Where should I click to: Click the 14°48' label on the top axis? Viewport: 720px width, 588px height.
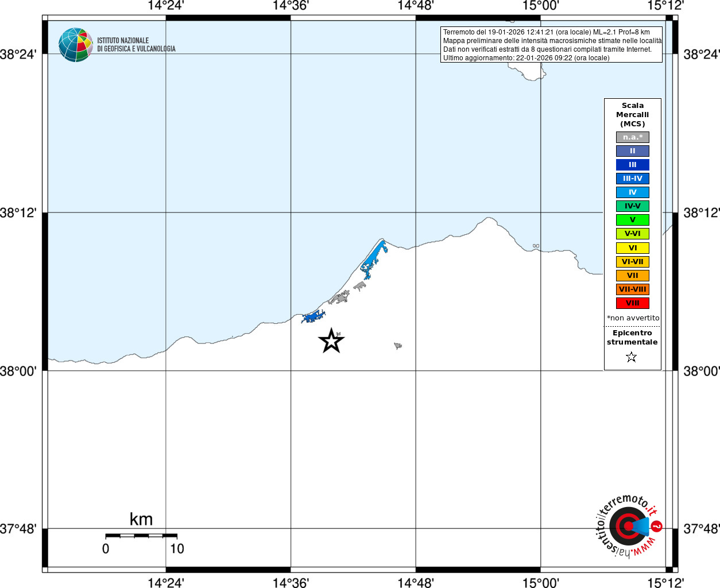tap(416, 6)
